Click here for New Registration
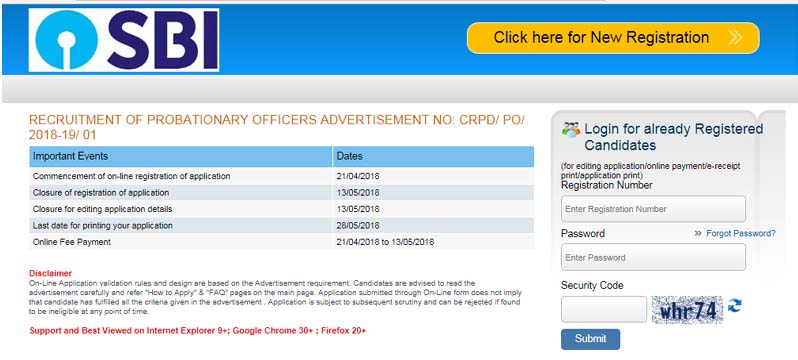The height and width of the screenshot is (360, 798). coord(613,38)
